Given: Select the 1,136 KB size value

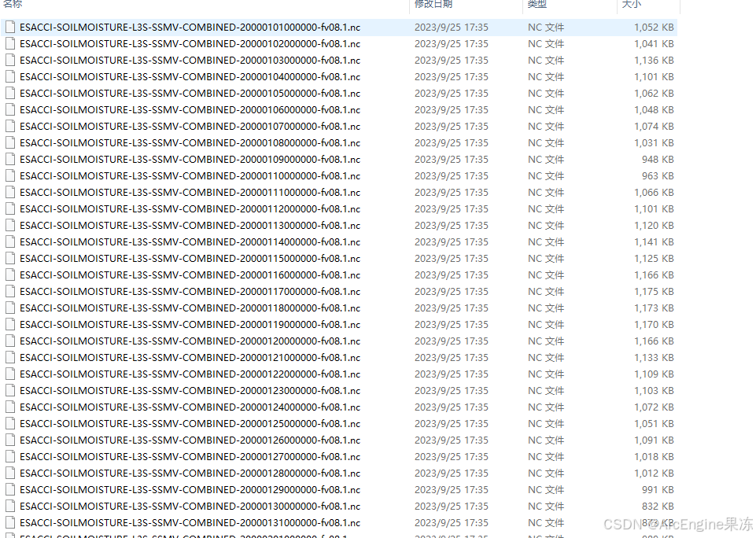Looking at the screenshot, I should click(x=654, y=61).
